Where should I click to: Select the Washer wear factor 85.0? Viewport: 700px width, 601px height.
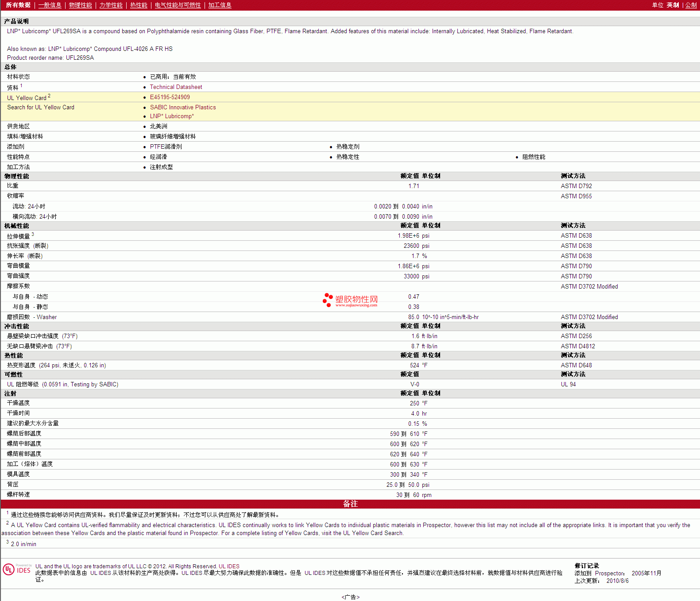coord(414,317)
